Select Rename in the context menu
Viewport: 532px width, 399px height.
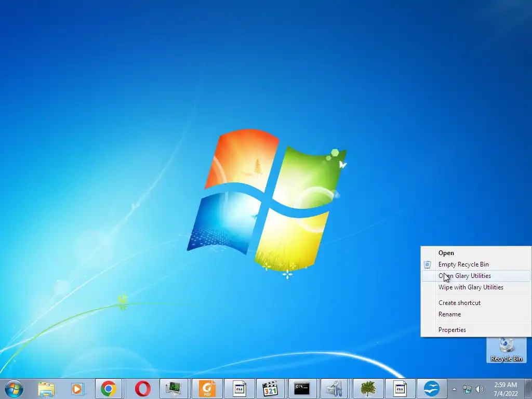(476, 314)
